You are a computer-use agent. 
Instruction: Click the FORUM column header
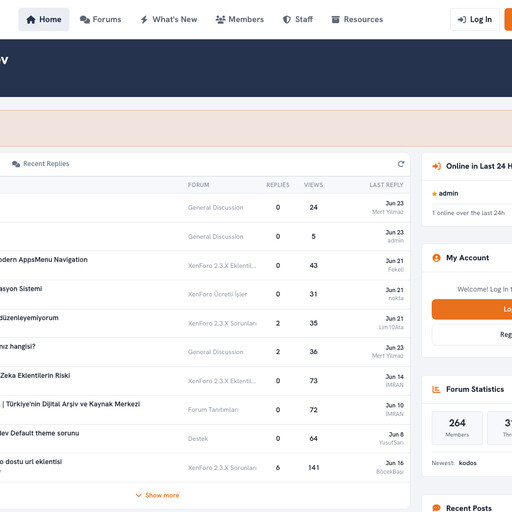tap(198, 185)
